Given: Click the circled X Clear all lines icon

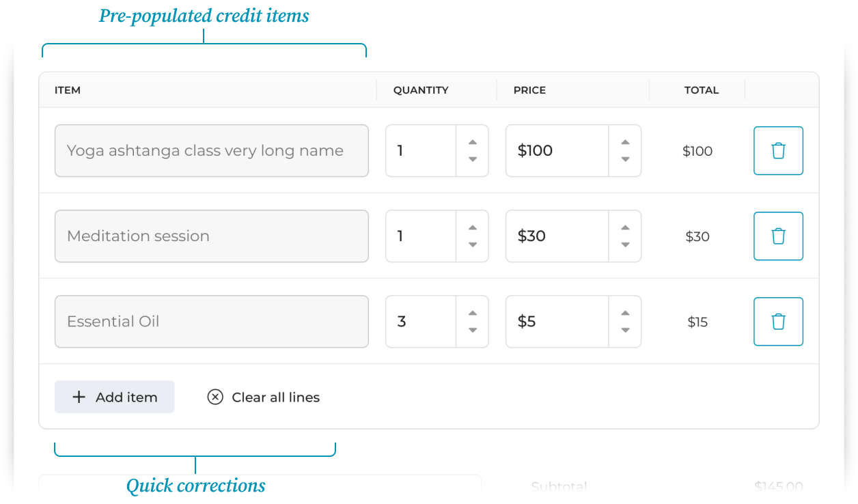Looking at the screenshot, I should pyautogui.click(x=215, y=397).
